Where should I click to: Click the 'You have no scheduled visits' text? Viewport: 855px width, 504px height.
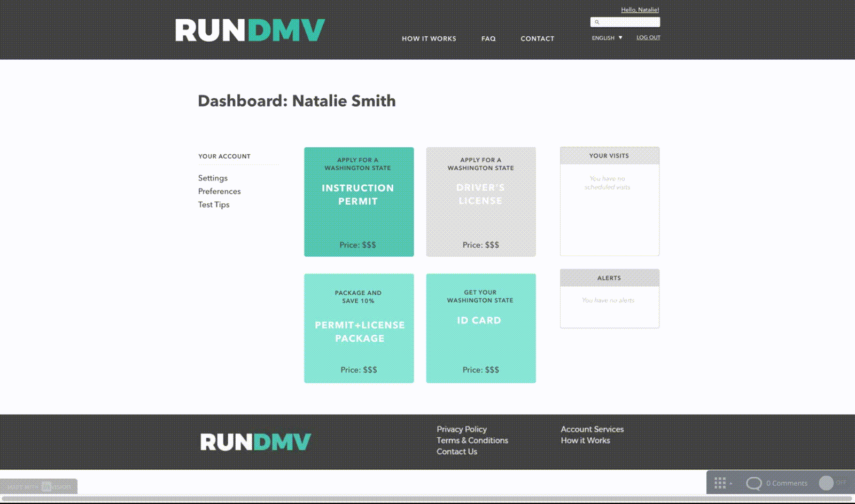[x=608, y=183]
